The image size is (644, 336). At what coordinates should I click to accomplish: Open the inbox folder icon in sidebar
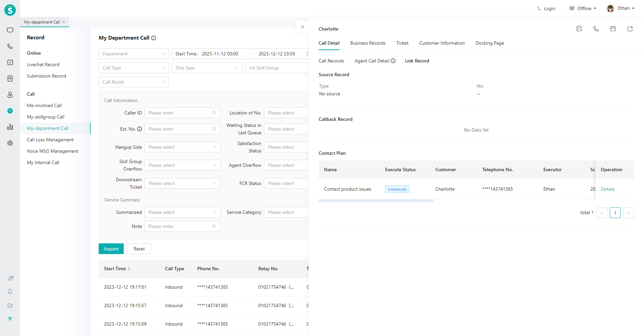[x=10, y=305]
